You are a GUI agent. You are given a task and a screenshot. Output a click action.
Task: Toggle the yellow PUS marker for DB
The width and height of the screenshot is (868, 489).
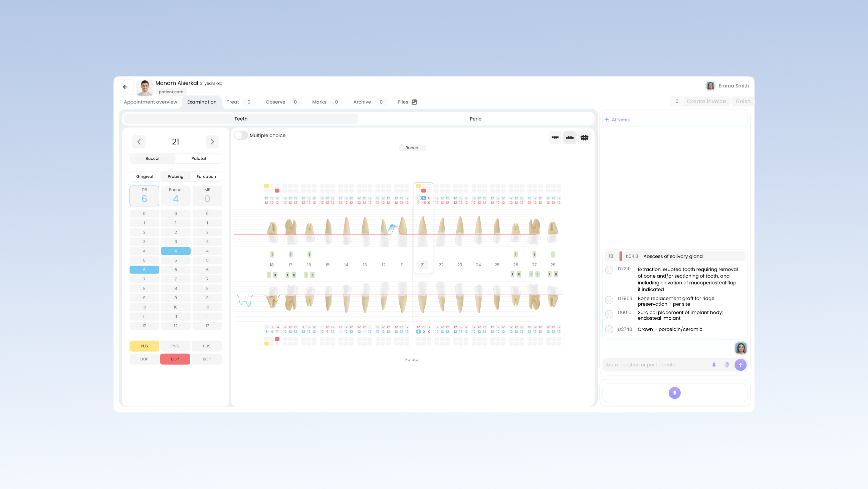144,346
